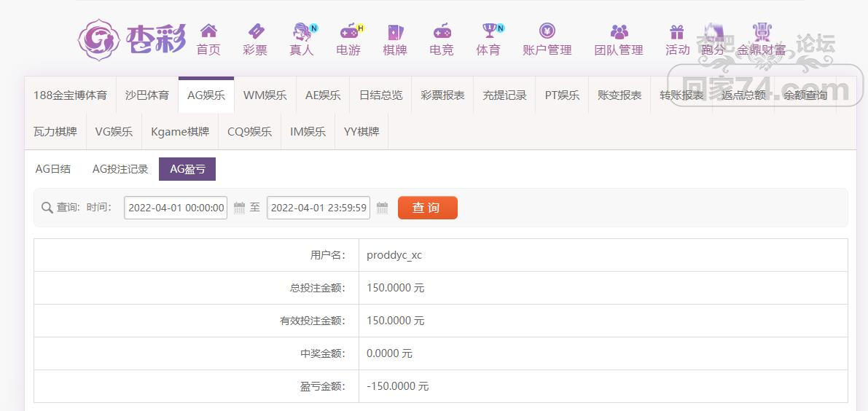Viewport: 868px width, 411px height.
Task: Open the 账户管理 yen coin icon
Action: pos(547,31)
